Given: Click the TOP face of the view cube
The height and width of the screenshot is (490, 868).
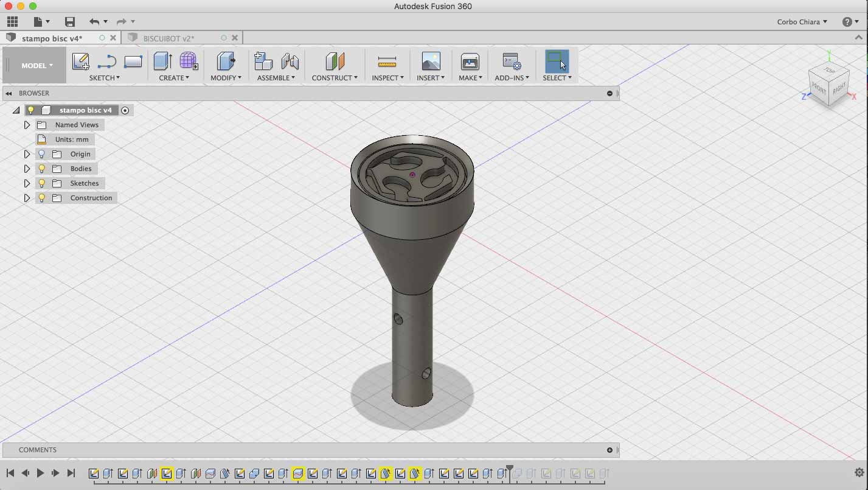Looking at the screenshot, I should pos(830,71).
